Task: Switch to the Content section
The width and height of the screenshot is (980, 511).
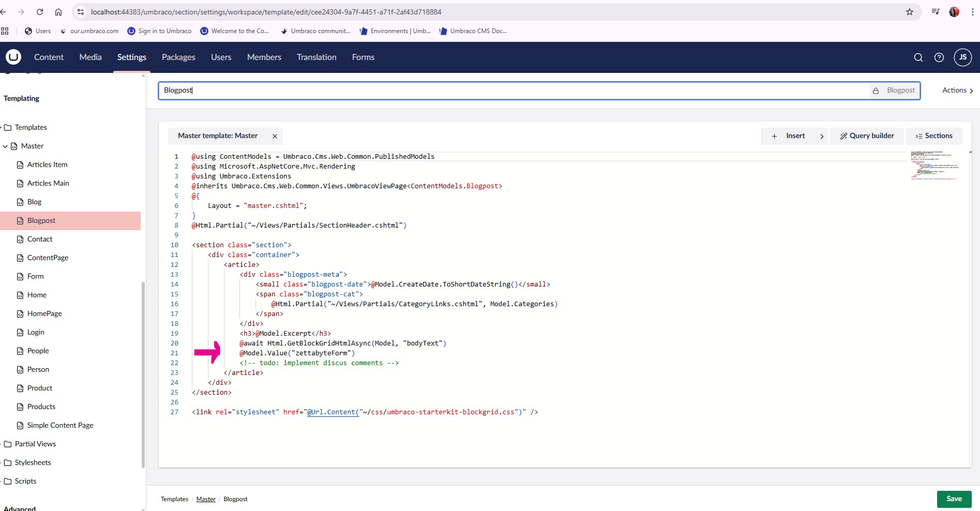Action: 49,57
